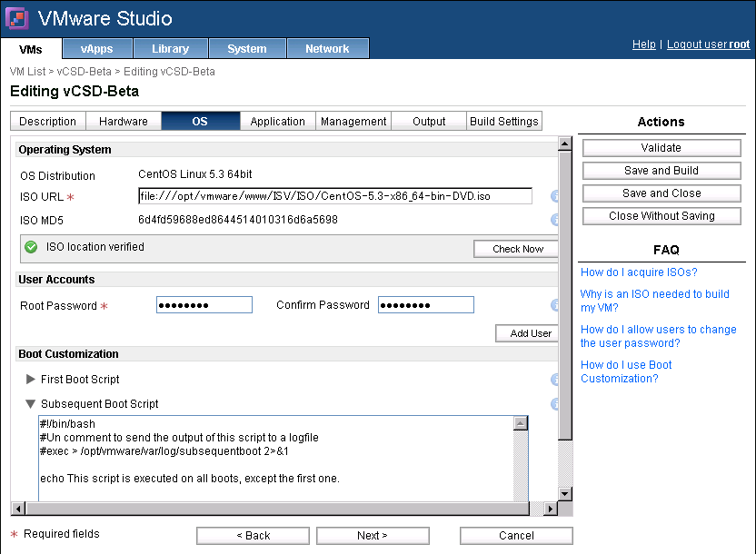Switch to the VMs top tab
The height and width of the screenshot is (554, 756).
point(31,49)
